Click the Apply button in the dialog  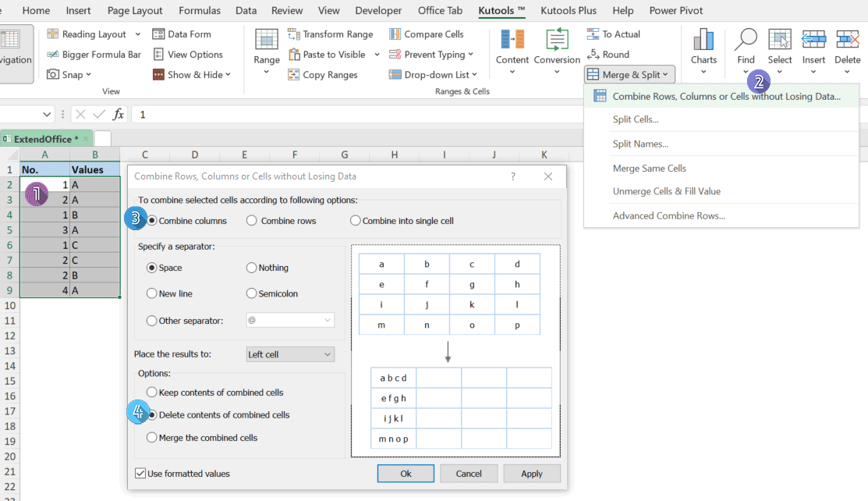coord(531,474)
